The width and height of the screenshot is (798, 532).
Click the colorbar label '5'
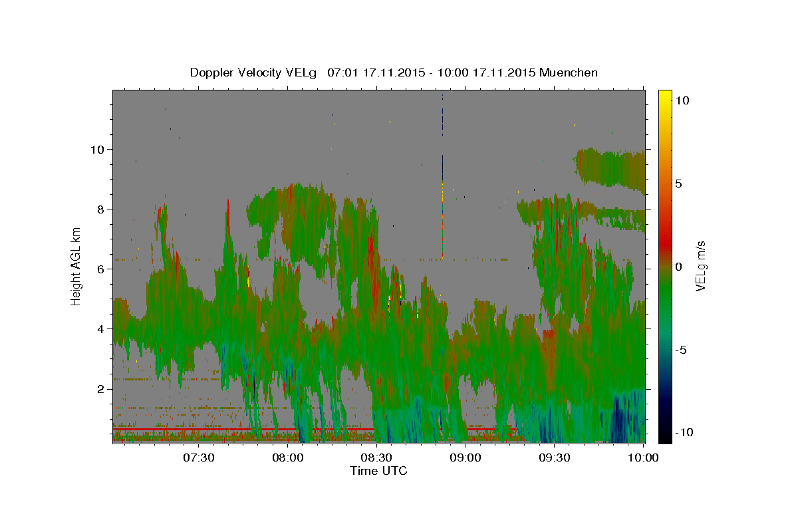(x=678, y=184)
